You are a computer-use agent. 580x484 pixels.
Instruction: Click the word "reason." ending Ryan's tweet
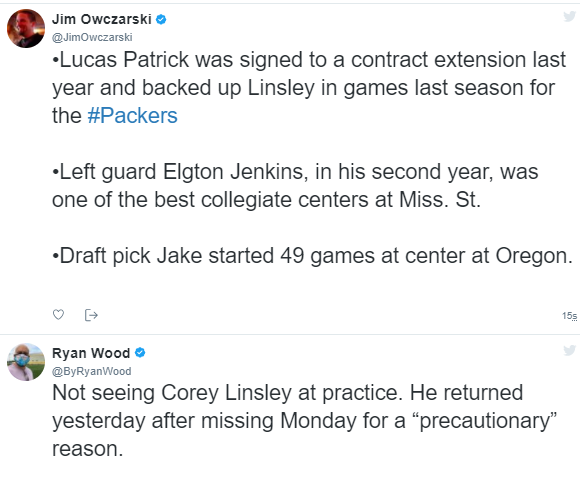click(88, 449)
